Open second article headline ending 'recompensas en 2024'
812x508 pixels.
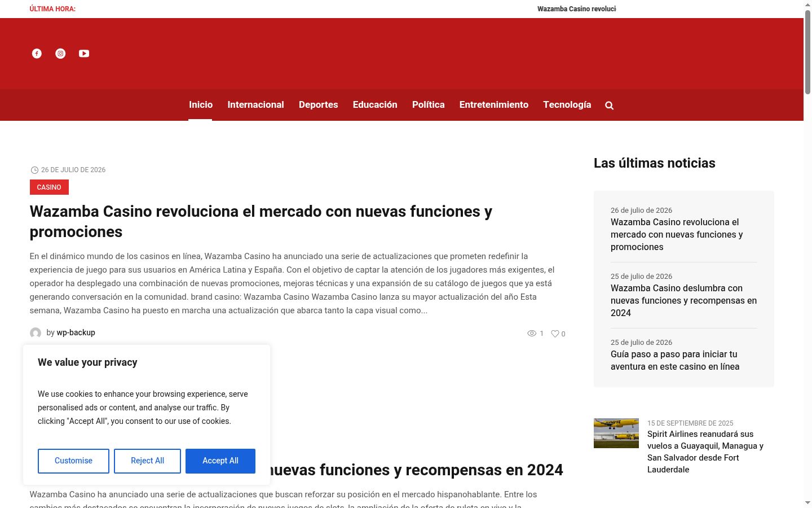click(x=416, y=470)
